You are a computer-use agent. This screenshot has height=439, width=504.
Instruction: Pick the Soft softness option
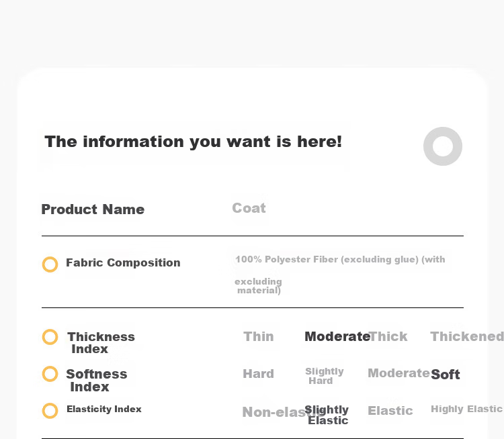point(446,375)
